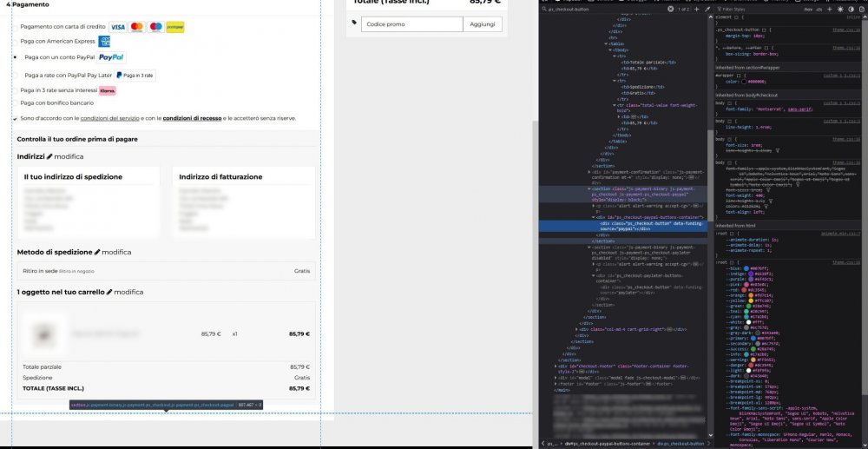Collapse the ps_checkout-paypal-buttons-container div
Image resolution: width=868 pixels, height=449 pixels.
coord(593,218)
